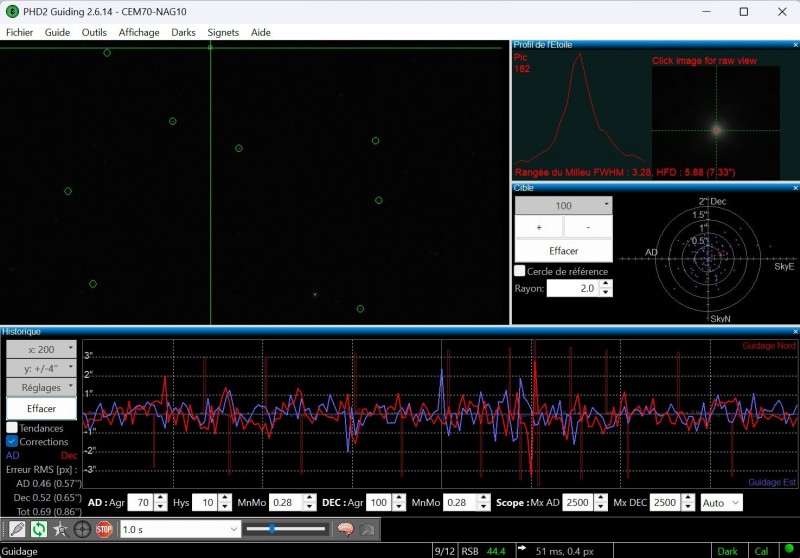This screenshot has width=800, height=558.
Task: Stop guiding with the red STOP icon
Action: click(104, 529)
